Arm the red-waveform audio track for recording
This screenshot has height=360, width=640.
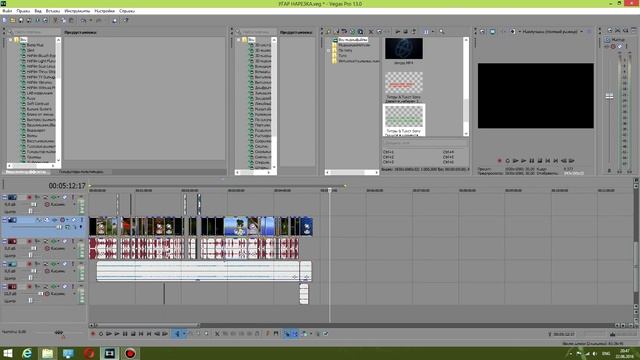point(29,242)
